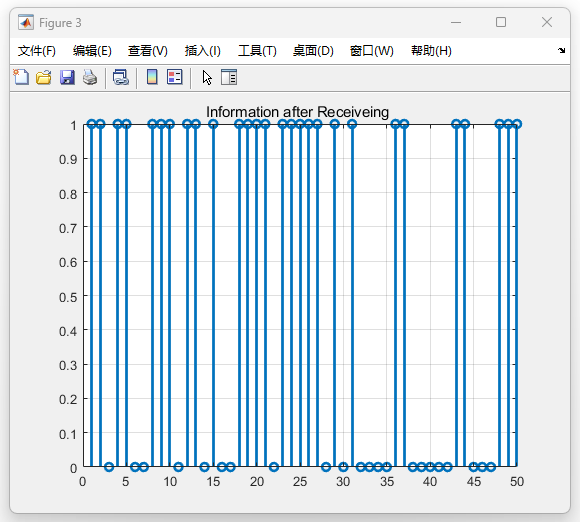Toggle Edit Plot arrow cursor tool
Screen dimensions: 580x522
click(207, 78)
